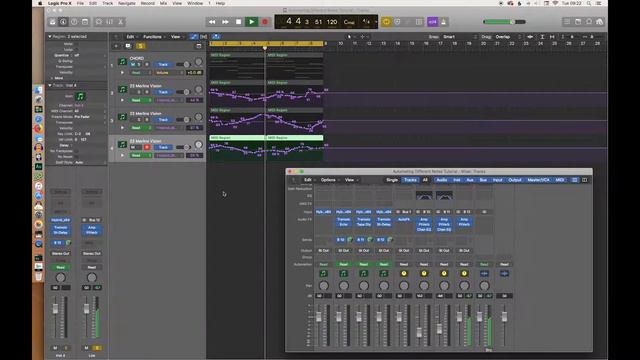
Task: Toggle the yellow Cycle mode button
Action: tap(386, 22)
